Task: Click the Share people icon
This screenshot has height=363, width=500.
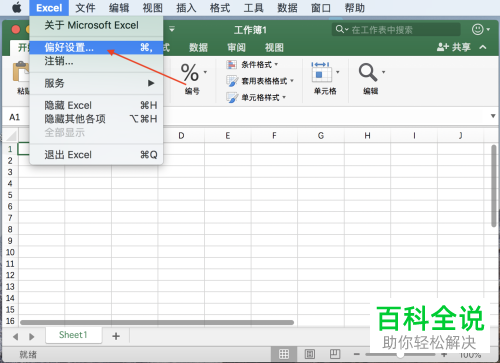Action: (x=443, y=47)
